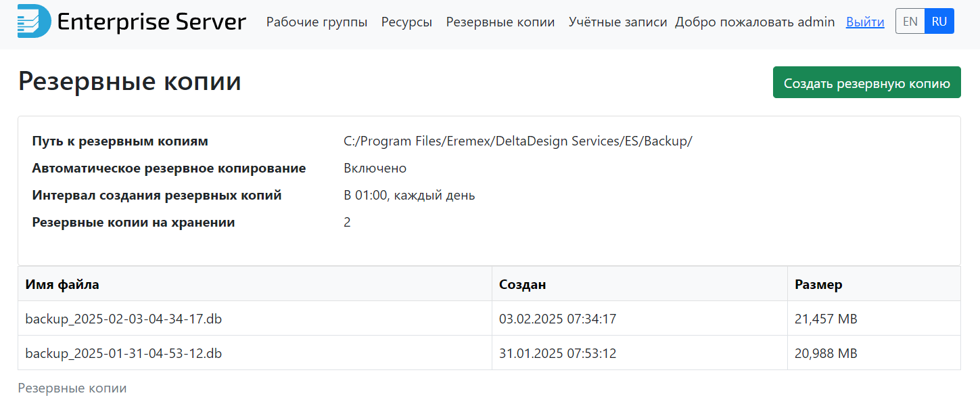Screen dimensions: 980x406
Task: Click the 03.02.2025 07:34:17 creation date cell
Action: click(557, 319)
